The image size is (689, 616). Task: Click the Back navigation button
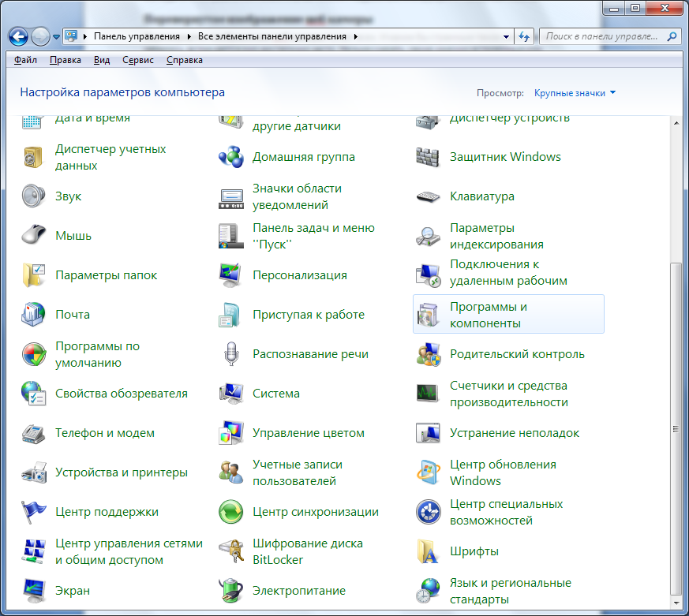[18, 37]
